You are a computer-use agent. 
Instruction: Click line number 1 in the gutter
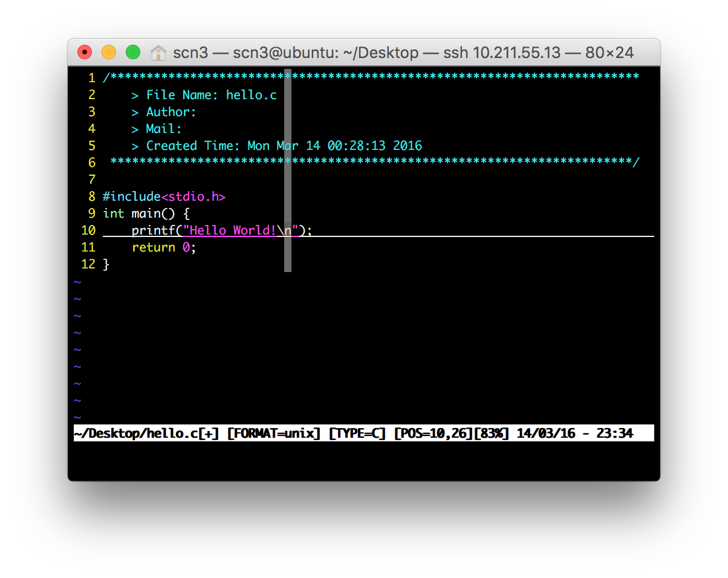(x=92, y=78)
